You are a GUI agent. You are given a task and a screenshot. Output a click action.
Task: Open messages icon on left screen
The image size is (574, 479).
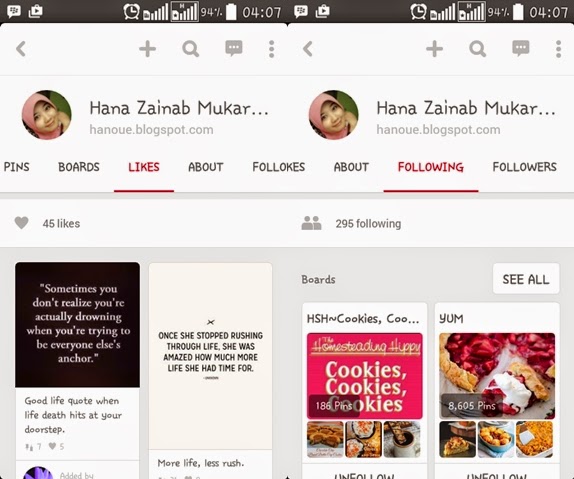tap(234, 48)
